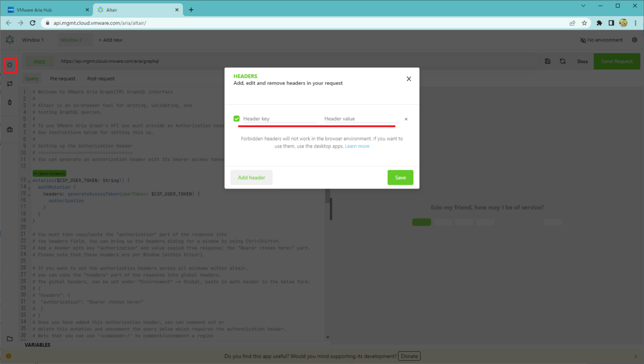
Task: Close the Headers dialog with the X
Action: click(409, 79)
